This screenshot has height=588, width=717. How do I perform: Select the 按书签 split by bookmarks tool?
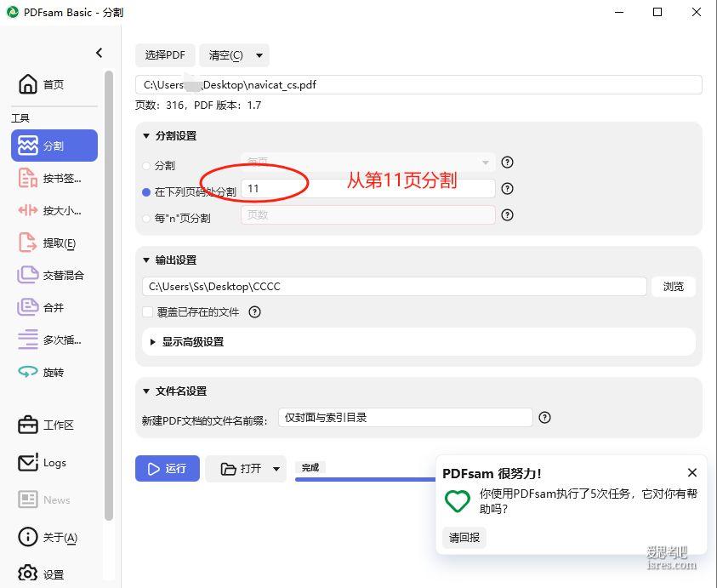pyautogui.click(x=54, y=179)
